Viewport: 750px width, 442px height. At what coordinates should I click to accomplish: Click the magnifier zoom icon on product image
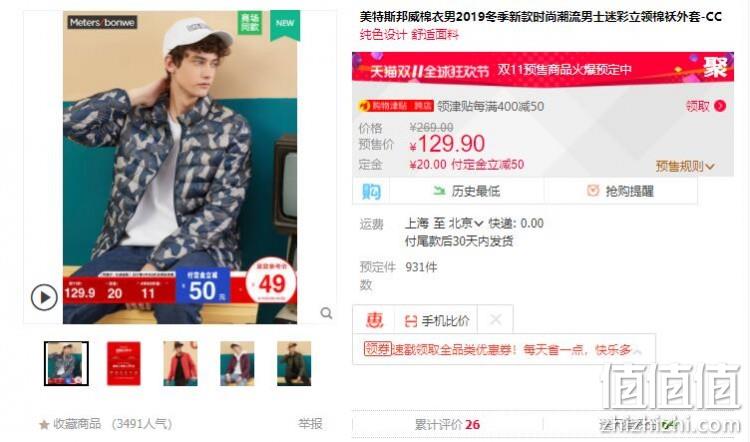click(x=326, y=313)
